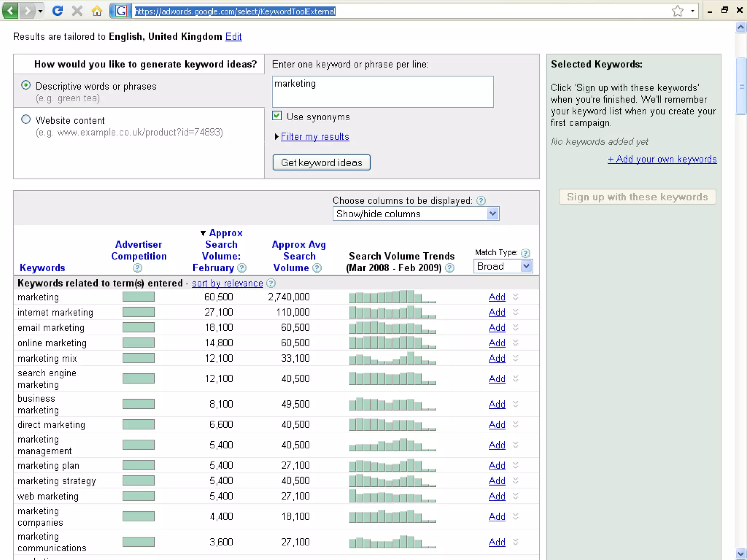The height and width of the screenshot is (560, 747).
Task: Click help icon next to Approx Avg Search Volume
Action: (x=317, y=268)
